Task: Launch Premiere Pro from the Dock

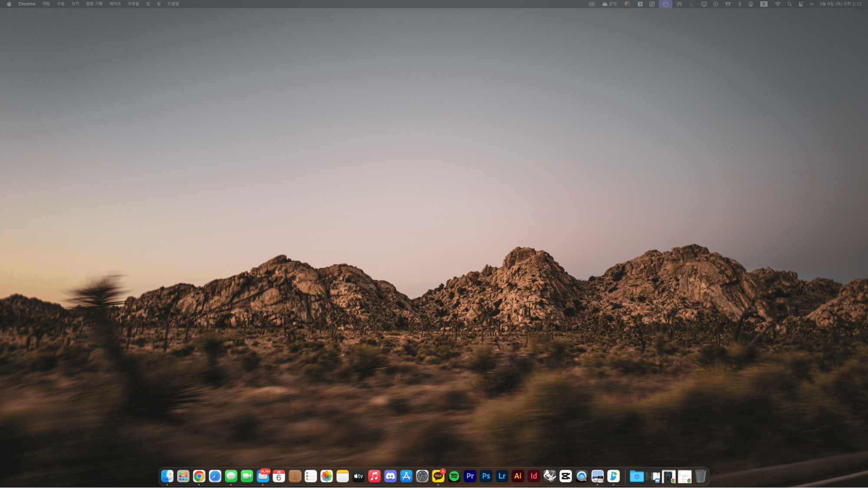Action: [x=470, y=476]
